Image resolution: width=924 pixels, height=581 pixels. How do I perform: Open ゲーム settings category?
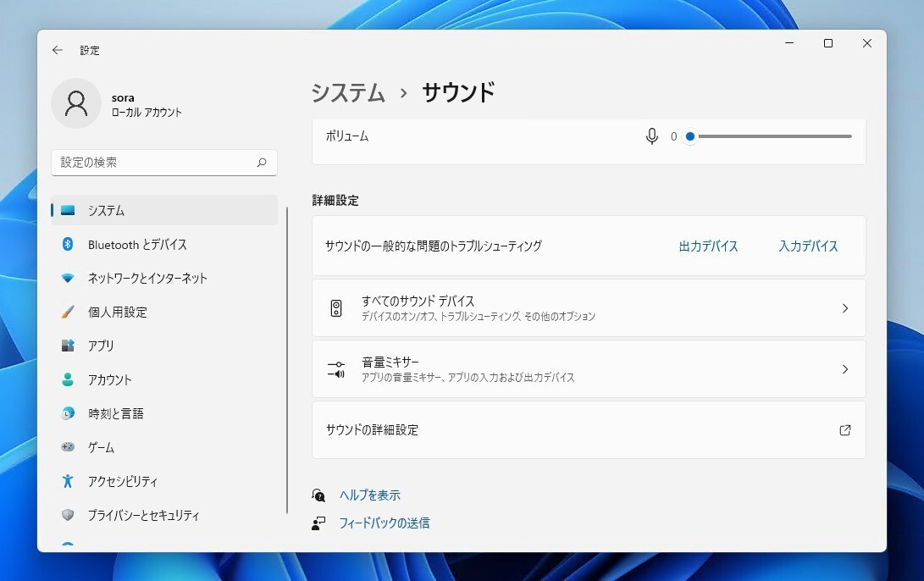[x=163, y=446]
